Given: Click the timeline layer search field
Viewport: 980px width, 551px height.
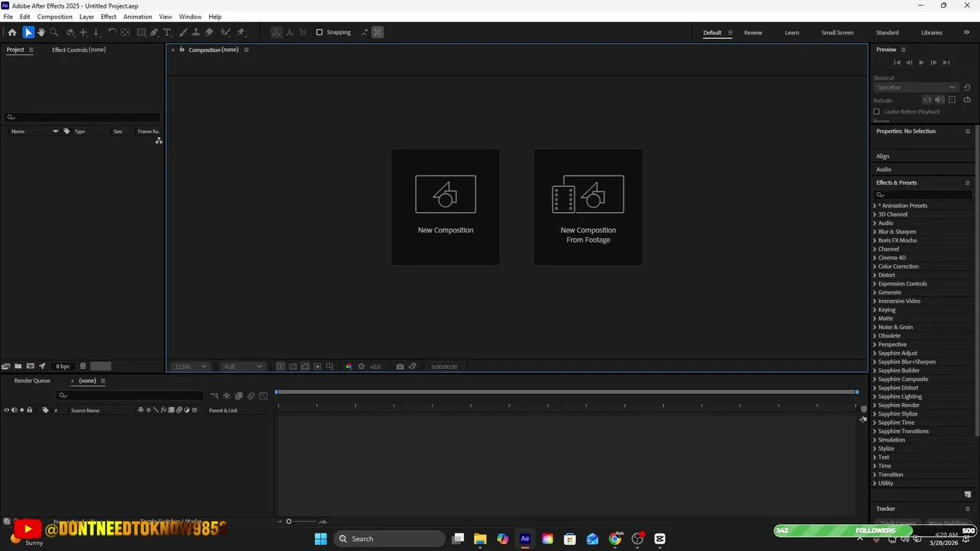Looking at the screenshot, I should tap(131, 396).
